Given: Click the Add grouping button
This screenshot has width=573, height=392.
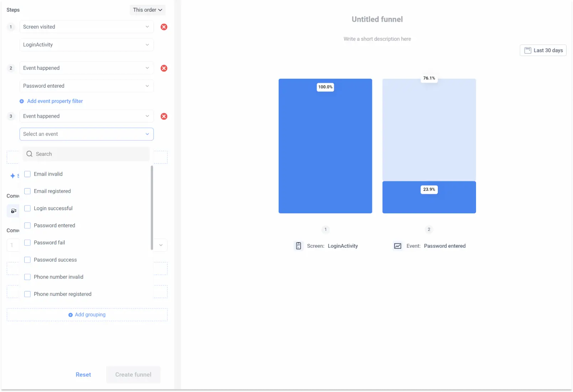Looking at the screenshot, I should pos(87,315).
